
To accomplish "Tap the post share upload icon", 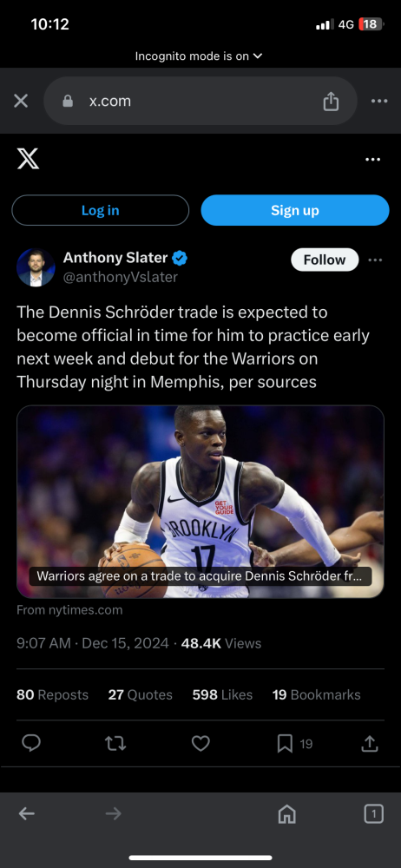I will pos(370,744).
